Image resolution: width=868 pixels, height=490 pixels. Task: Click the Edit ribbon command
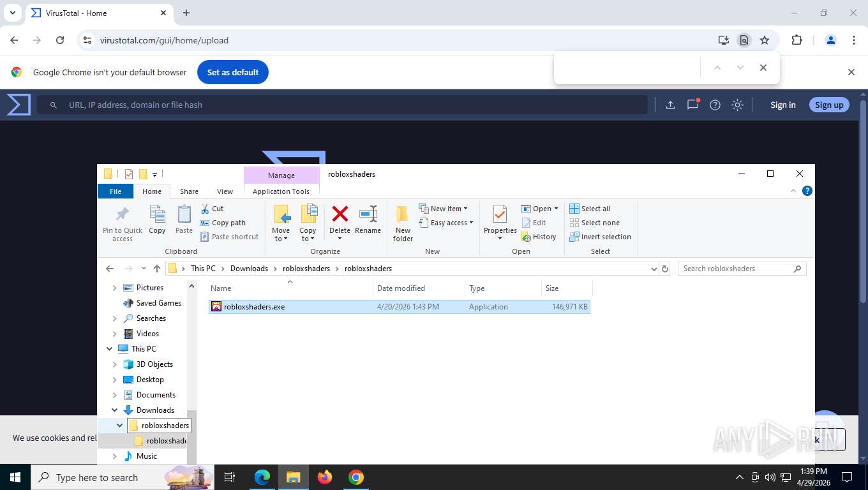click(x=534, y=223)
